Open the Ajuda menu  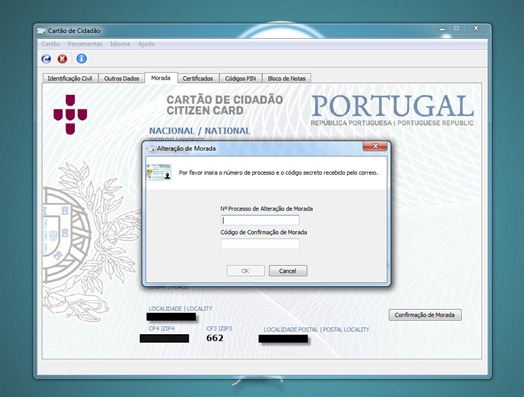tap(146, 44)
